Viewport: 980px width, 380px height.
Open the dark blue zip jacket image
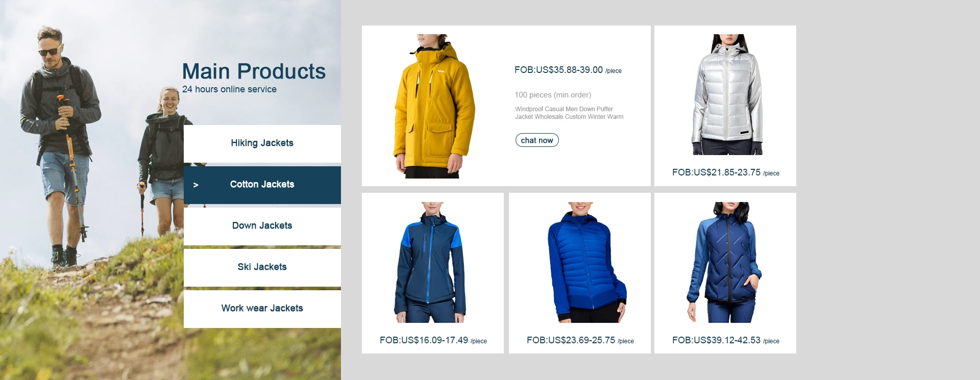coord(724,262)
